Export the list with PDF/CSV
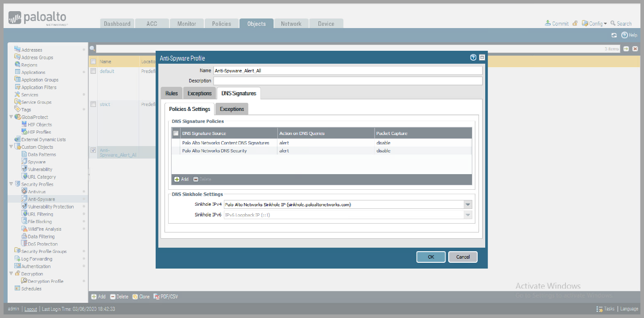644x318 pixels. 166,297
